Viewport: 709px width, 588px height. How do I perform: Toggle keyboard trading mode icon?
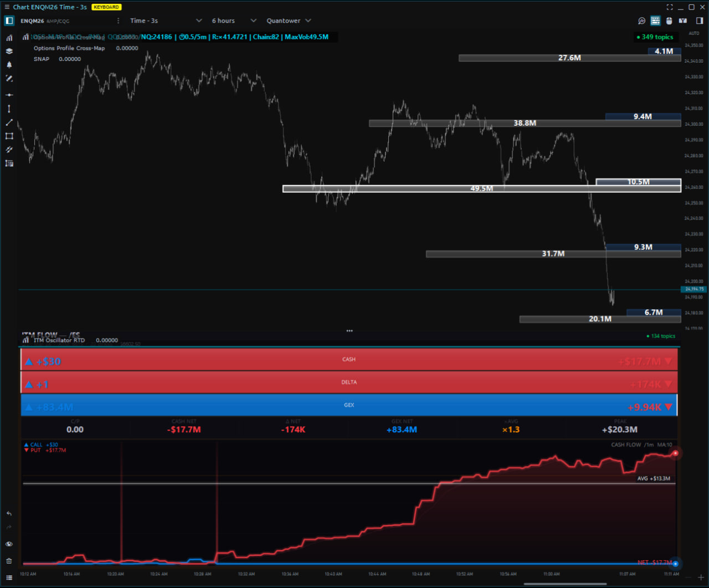tap(655, 21)
